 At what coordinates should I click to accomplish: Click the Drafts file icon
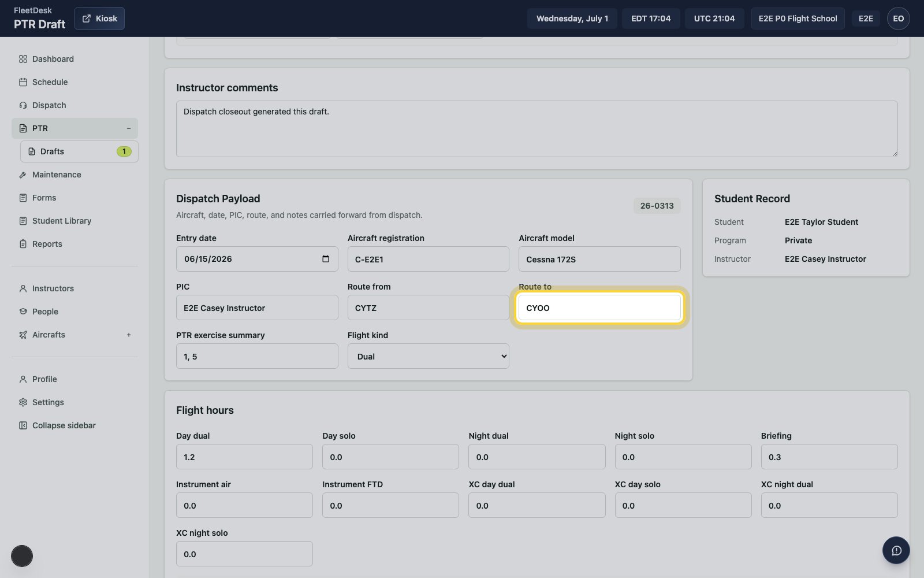tap(32, 151)
